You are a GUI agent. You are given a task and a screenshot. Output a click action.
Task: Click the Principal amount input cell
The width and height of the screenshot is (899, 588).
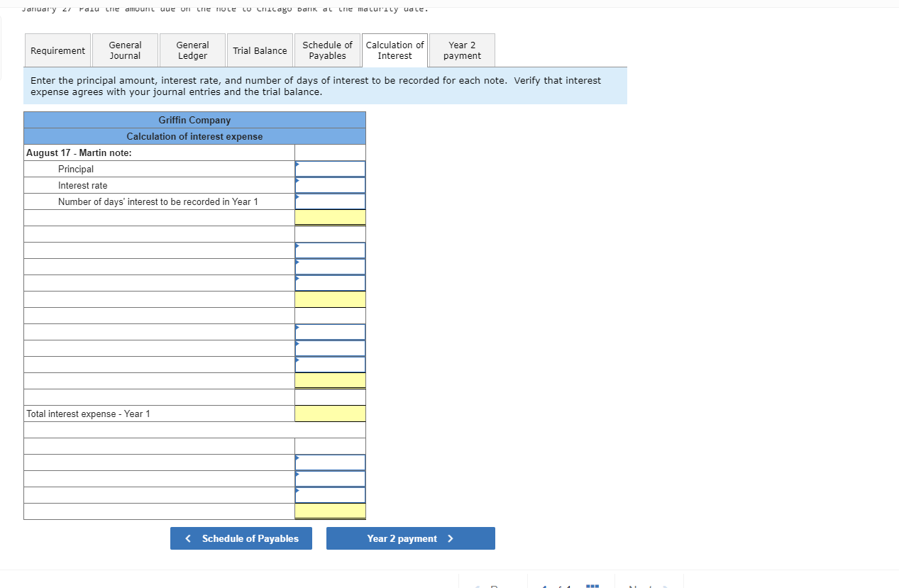(x=330, y=169)
